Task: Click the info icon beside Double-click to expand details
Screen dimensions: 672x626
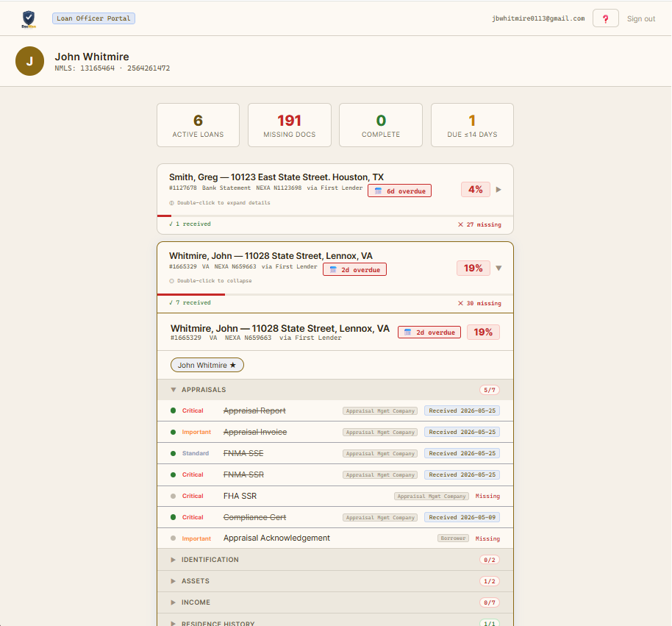Action: point(171,203)
